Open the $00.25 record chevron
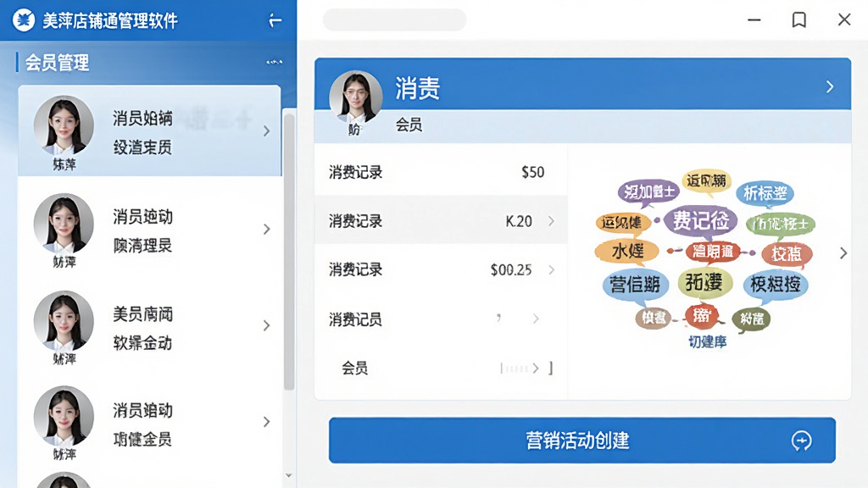868x488 pixels. tap(551, 270)
